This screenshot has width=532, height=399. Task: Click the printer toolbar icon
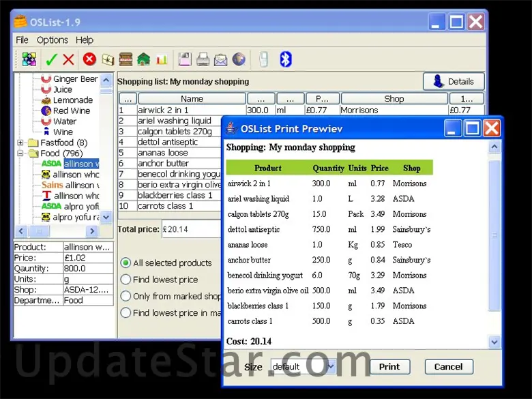[x=203, y=59]
